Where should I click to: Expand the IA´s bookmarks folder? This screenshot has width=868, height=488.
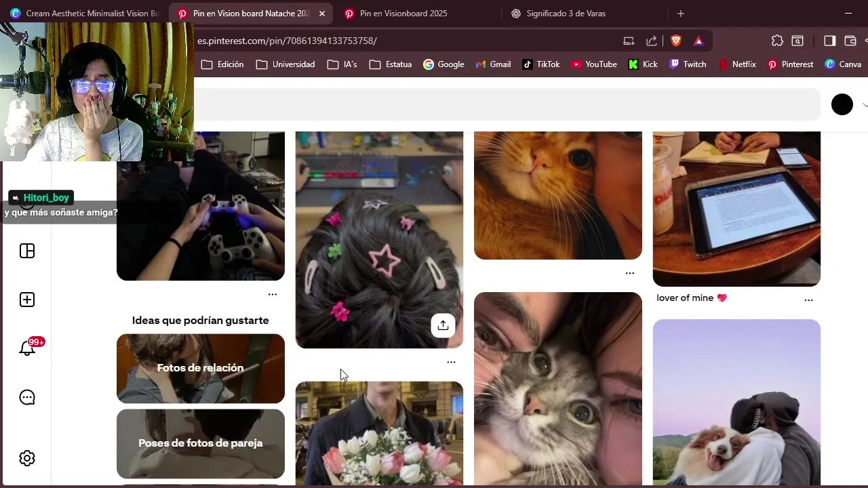click(x=342, y=64)
